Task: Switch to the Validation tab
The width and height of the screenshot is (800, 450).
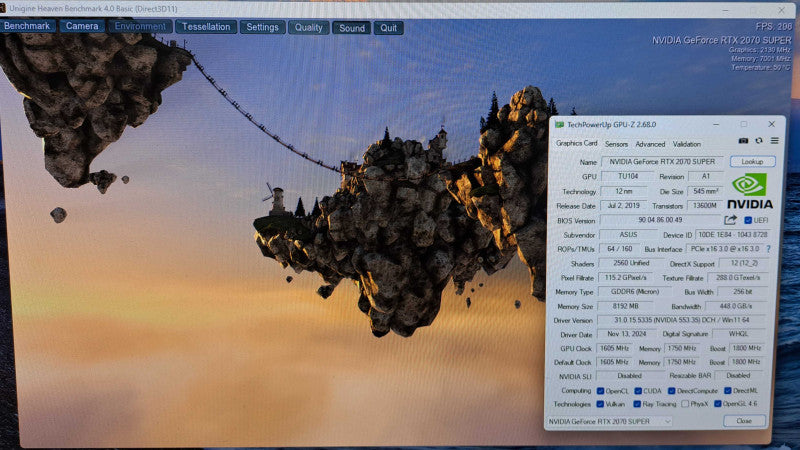Action: point(687,144)
